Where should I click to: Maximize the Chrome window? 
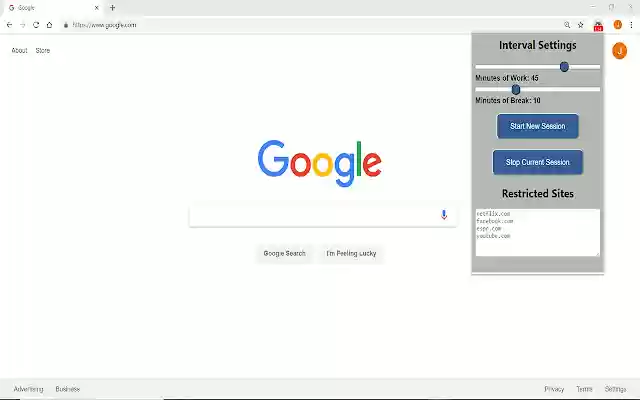[x=611, y=7]
